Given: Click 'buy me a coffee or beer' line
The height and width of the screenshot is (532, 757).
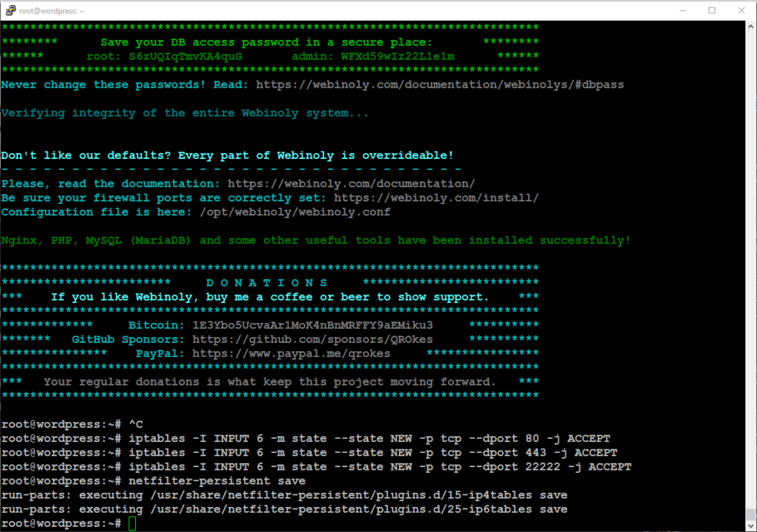Looking at the screenshot, I should (270, 297).
